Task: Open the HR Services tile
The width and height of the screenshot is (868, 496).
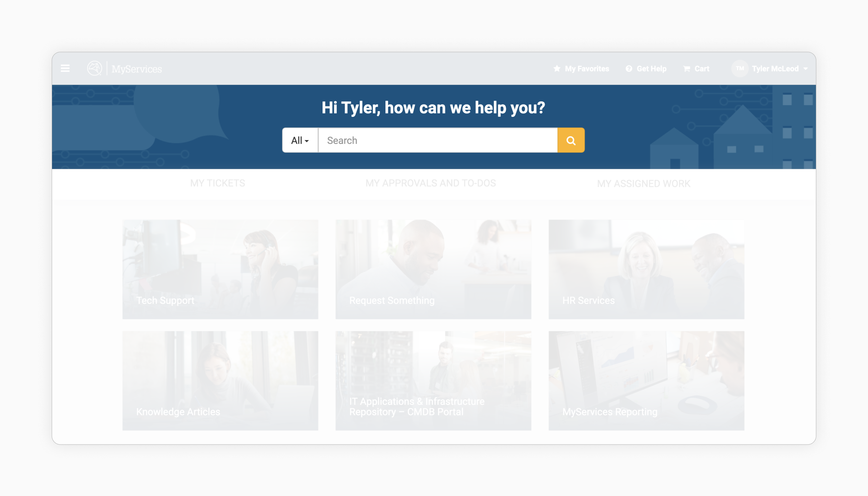Action: (x=646, y=269)
